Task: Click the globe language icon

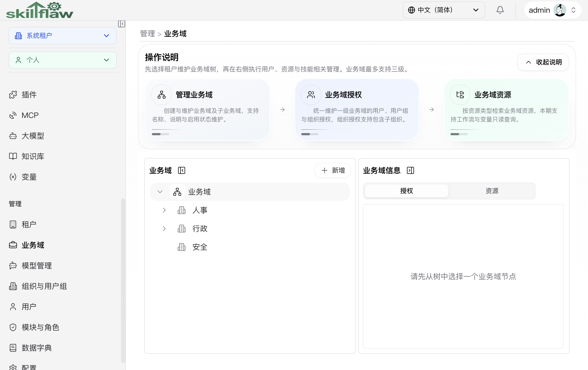Action: [412, 10]
